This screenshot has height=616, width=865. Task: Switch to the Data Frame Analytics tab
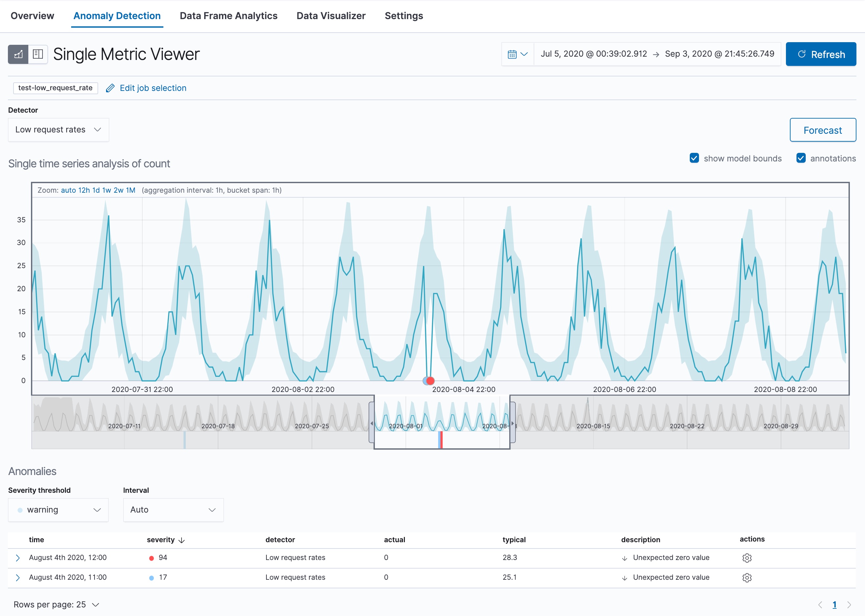(x=228, y=16)
